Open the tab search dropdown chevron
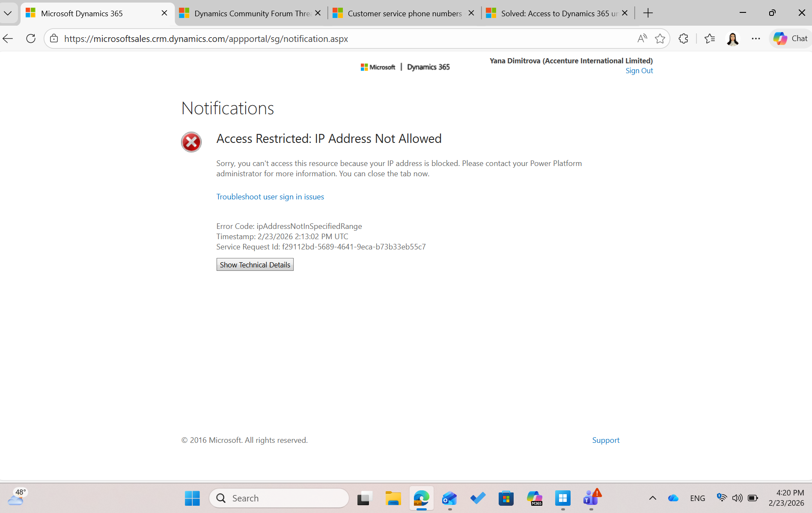This screenshot has height=513, width=812. [x=8, y=13]
